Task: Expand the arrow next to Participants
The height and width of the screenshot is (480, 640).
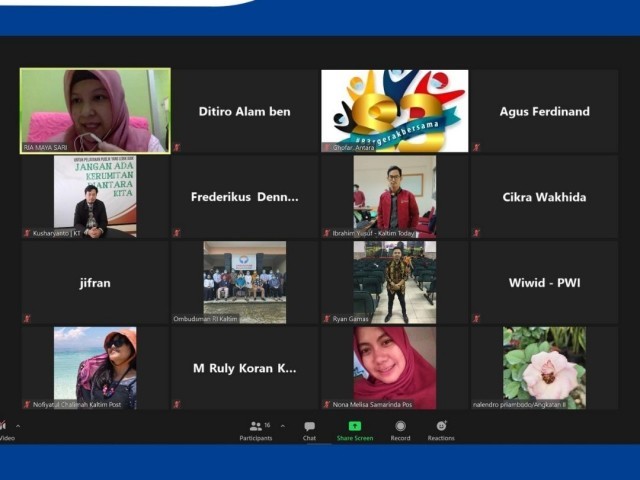Action: coord(282,426)
